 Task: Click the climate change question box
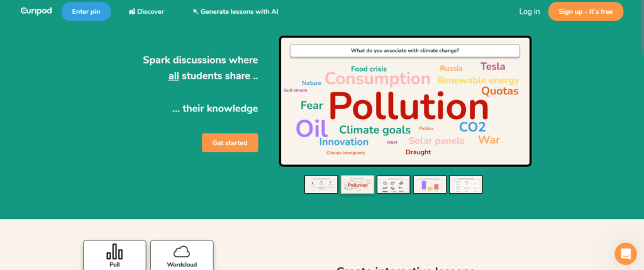[x=404, y=51]
